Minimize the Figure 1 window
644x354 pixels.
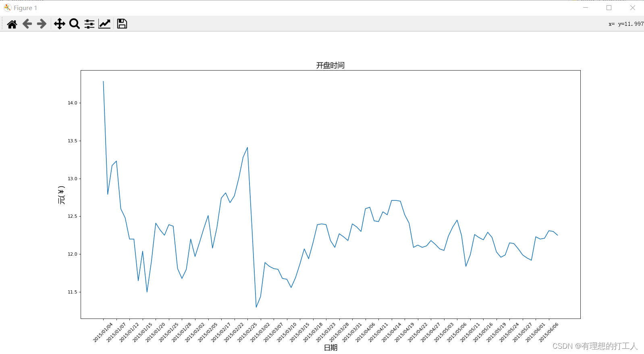point(586,8)
